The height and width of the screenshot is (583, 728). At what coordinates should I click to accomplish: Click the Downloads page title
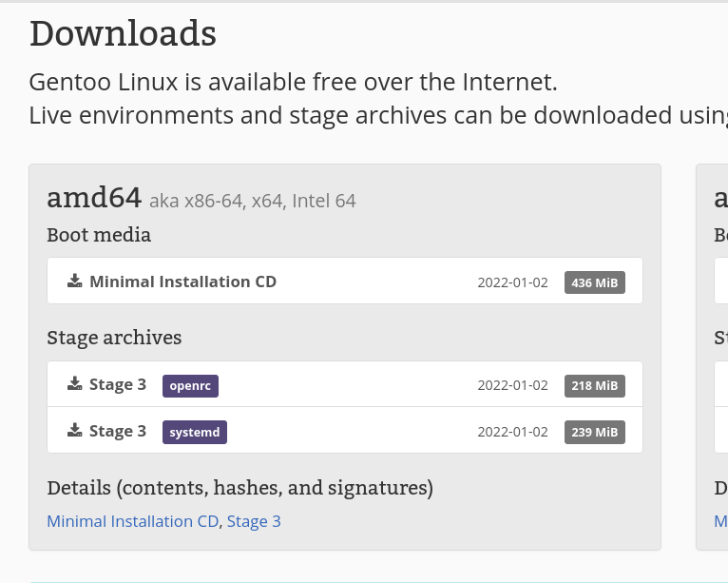[x=123, y=34]
